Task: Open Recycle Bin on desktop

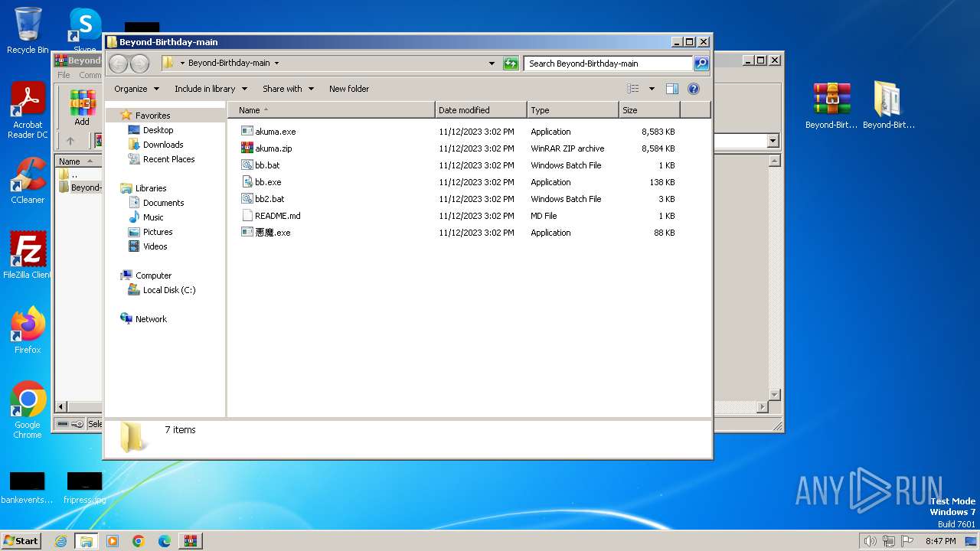Action: click(x=28, y=31)
